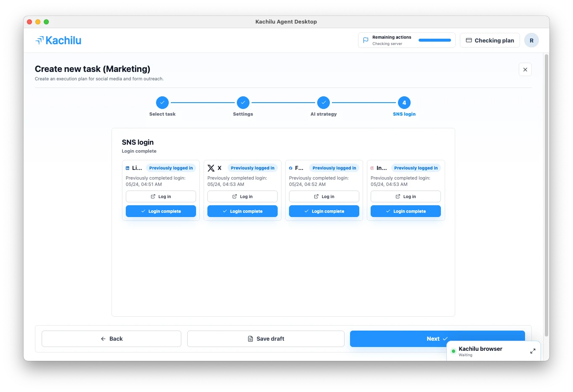The image size is (573, 392).
Task: Confirm Login complete on the Instagram card
Action: coord(406,211)
